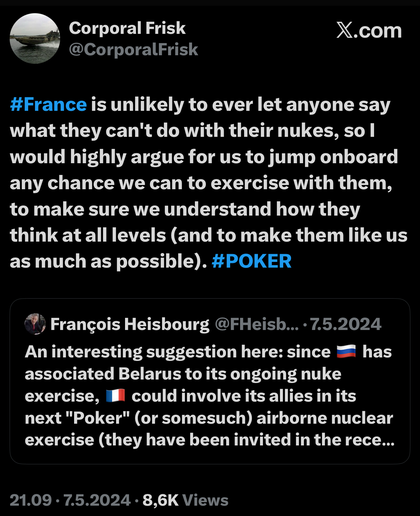Image resolution: width=420 pixels, height=516 pixels.
Task: Open François Heisbourg's small avatar
Action: [35, 324]
